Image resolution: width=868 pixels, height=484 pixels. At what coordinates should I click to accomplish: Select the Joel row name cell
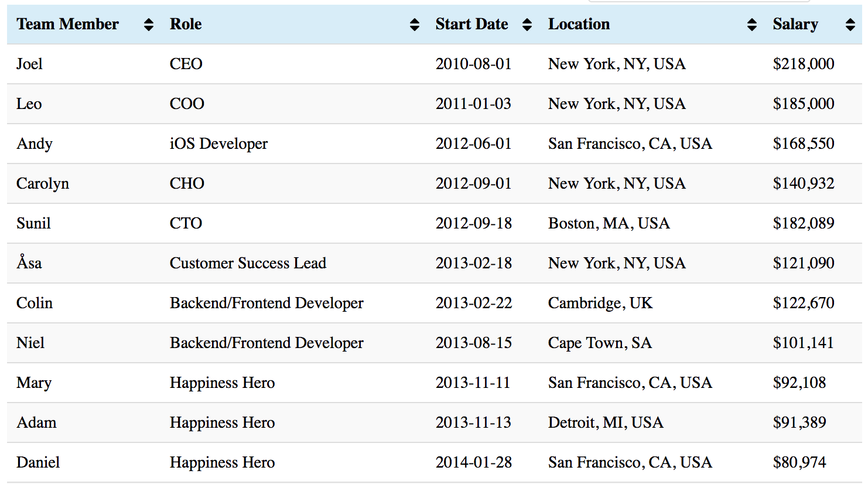pyautogui.click(x=29, y=64)
